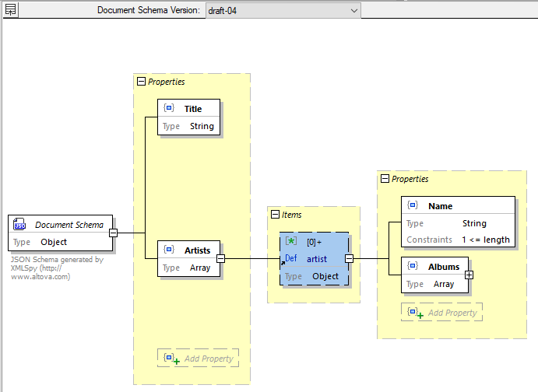Collapse the right Properties container

click(x=384, y=179)
